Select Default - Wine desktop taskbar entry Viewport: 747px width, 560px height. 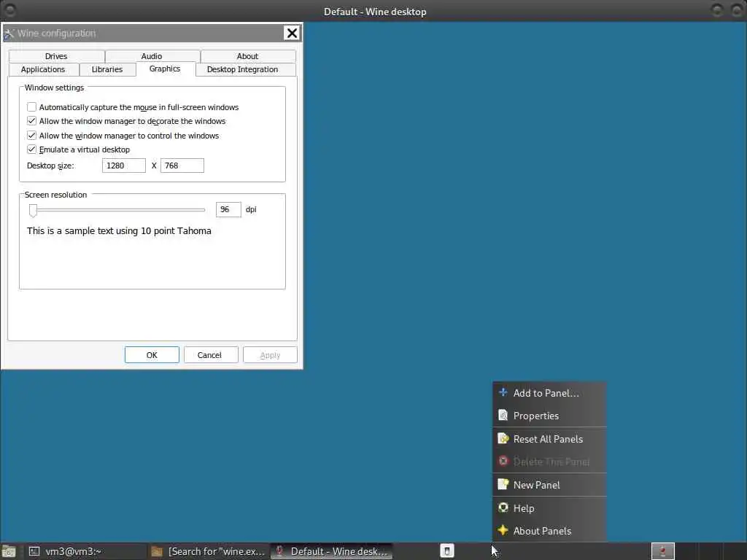[x=332, y=551]
